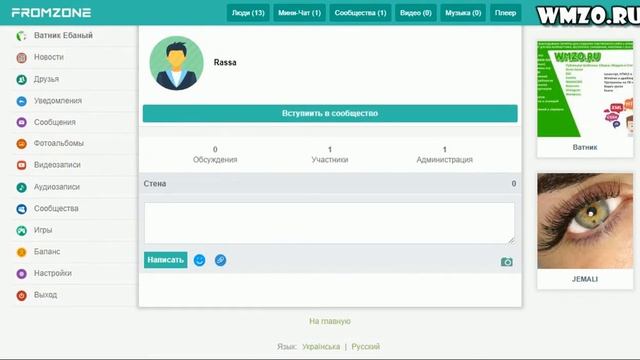Open the JEMALI eye photo thumbnail
The image size is (640, 360).
[585, 221]
